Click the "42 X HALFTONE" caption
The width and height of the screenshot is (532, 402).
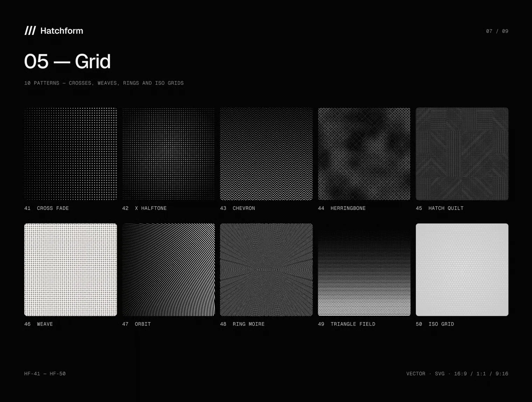145,208
